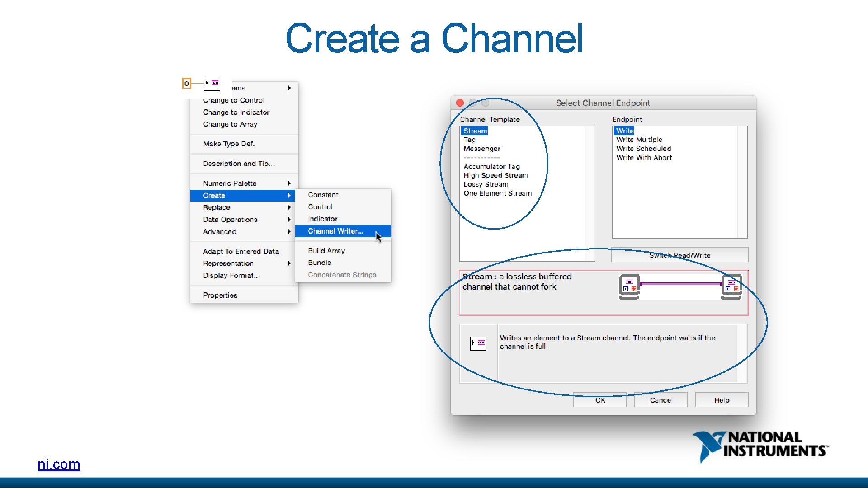Viewport: 868px width, 488px height.
Task: Open Properties from the context menu
Action: pos(220,295)
